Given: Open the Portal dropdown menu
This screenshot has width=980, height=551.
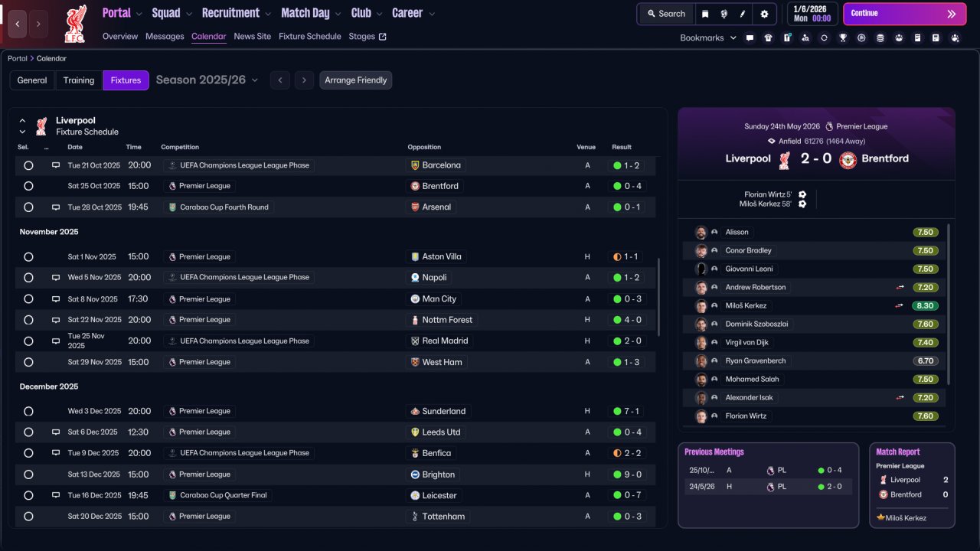Looking at the screenshot, I should click(x=122, y=13).
